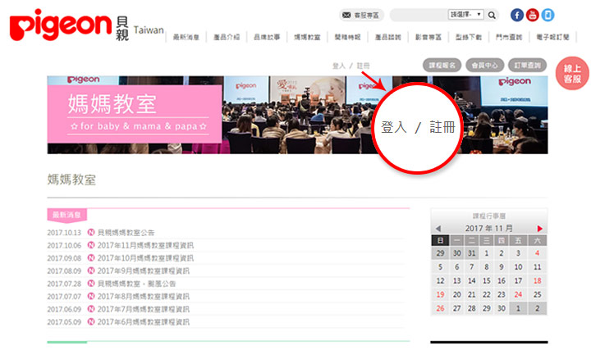The width and height of the screenshot is (591, 364).
Task: Click the 訂單查詢 button
Action: (525, 65)
